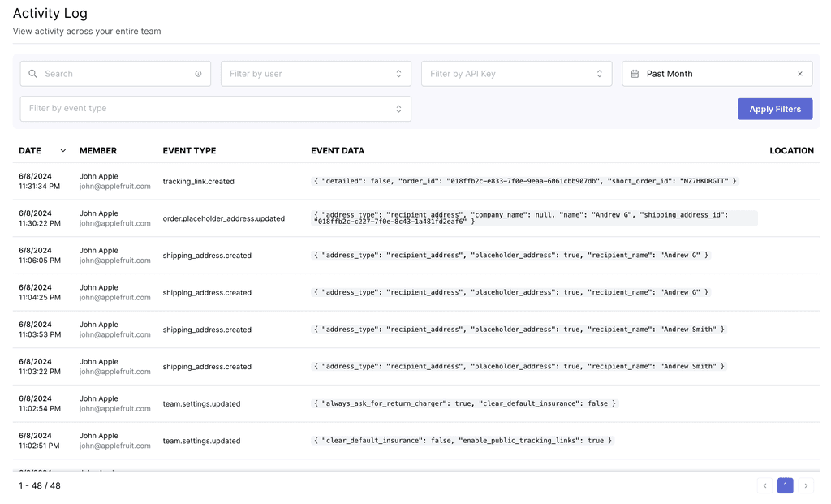
Task: Click the search info icon
Action: click(x=198, y=74)
